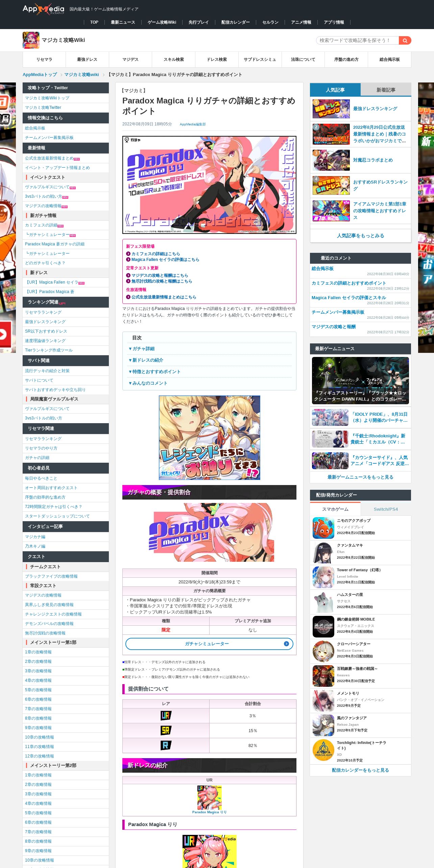The width and height of the screenshot is (434, 868).
Task: Open 最強ドレスランキング rank 1 thumbnail
Action: (331, 109)
